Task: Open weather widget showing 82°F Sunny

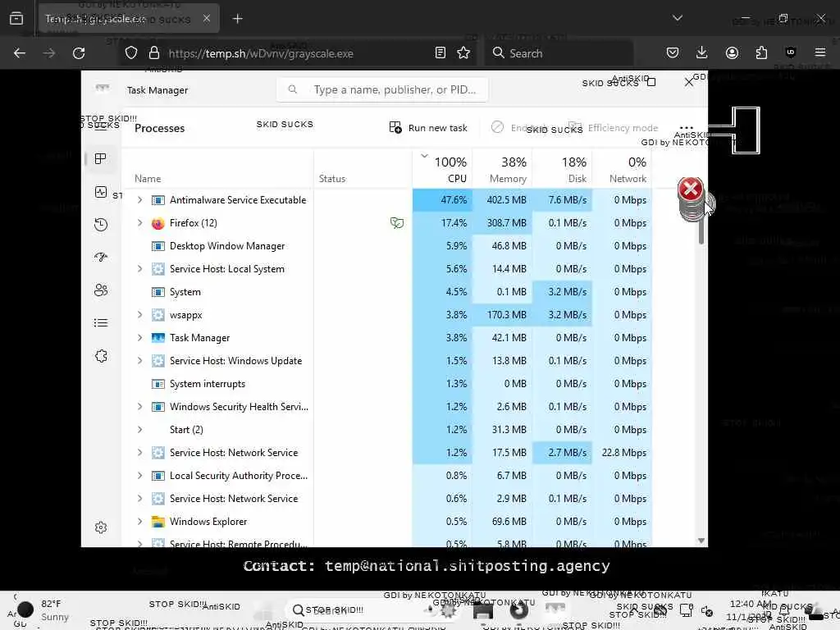Action: (x=44, y=610)
